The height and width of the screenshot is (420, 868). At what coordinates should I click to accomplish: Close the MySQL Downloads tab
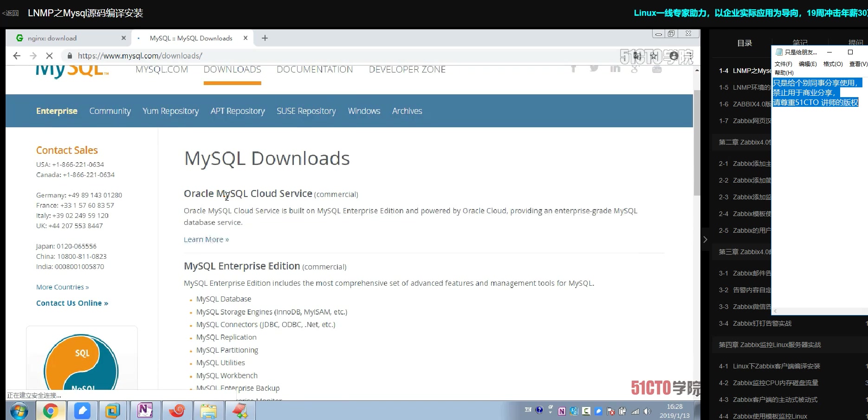(x=246, y=38)
